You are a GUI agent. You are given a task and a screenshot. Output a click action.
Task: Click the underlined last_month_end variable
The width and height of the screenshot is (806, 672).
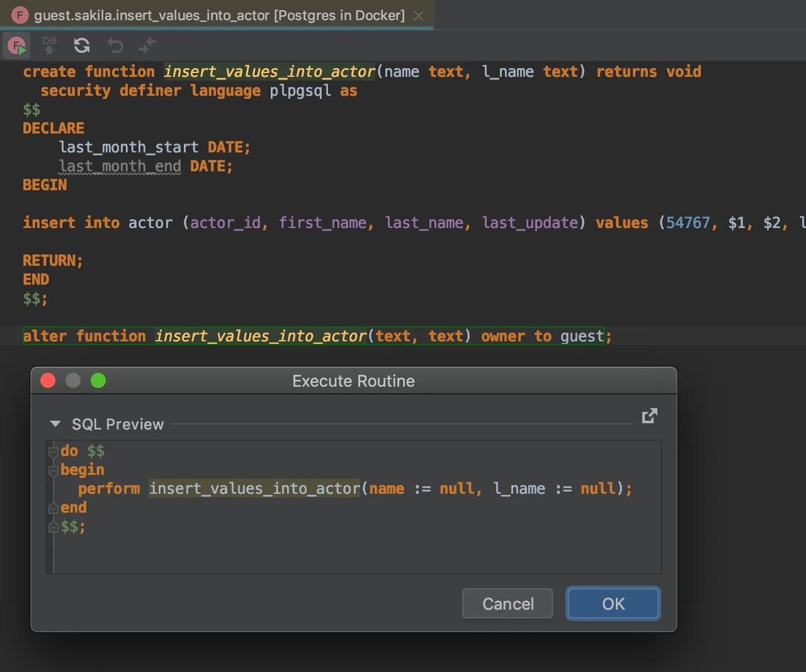(x=120, y=166)
